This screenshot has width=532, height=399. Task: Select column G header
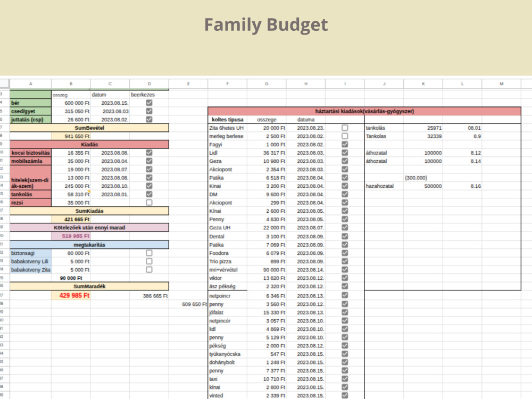[267, 84]
